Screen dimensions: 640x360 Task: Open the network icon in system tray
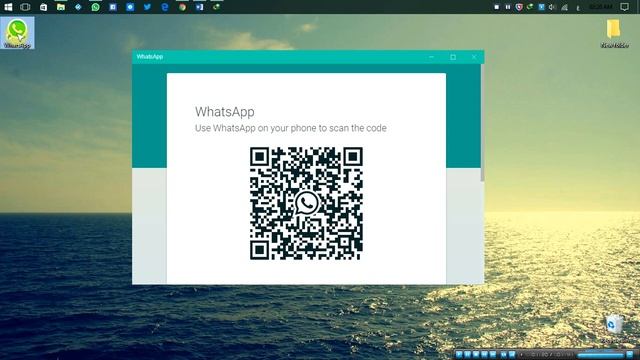tap(564, 7)
